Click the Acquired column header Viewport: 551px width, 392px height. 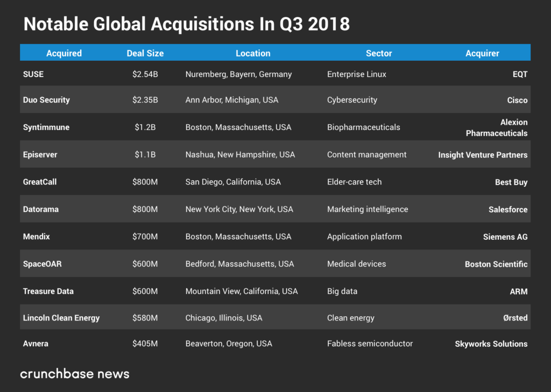(x=64, y=53)
